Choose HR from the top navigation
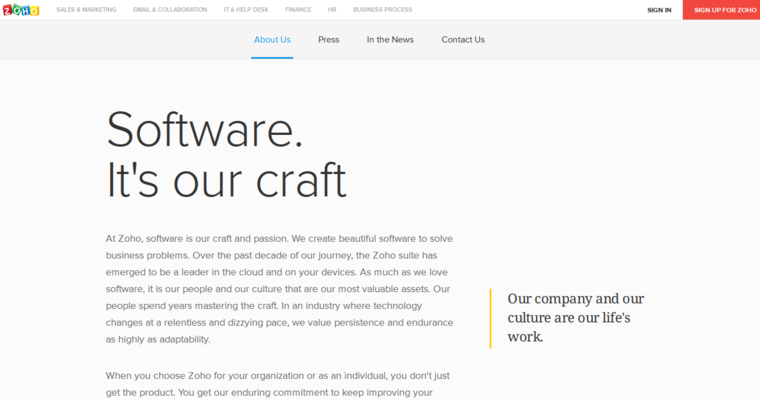 pyautogui.click(x=332, y=10)
